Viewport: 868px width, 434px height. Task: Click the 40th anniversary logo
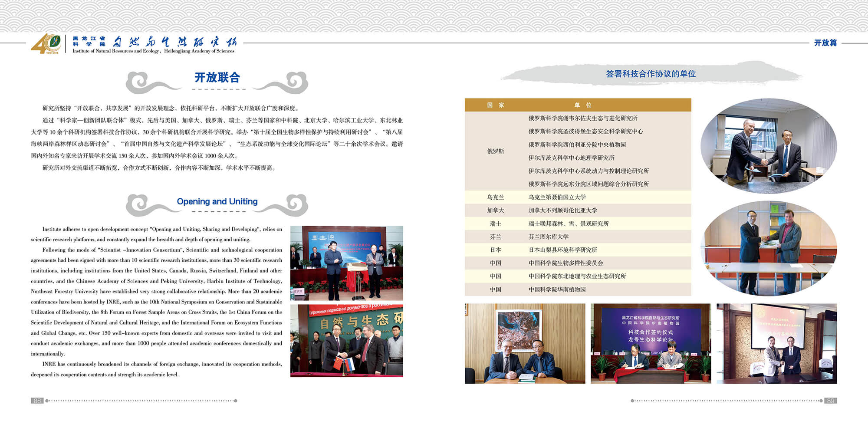coord(46,44)
